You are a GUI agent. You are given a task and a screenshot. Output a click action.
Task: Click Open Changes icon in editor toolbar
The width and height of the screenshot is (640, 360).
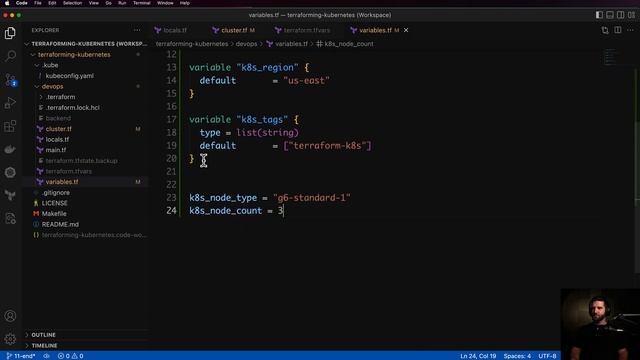click(x=605, y=30)
